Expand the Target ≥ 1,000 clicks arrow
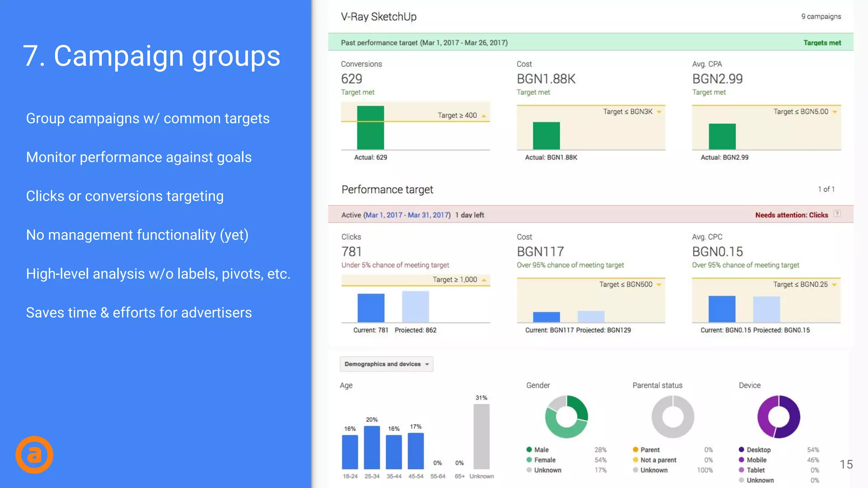The height and width of the screenshot is (488, 868). point(484,280)
